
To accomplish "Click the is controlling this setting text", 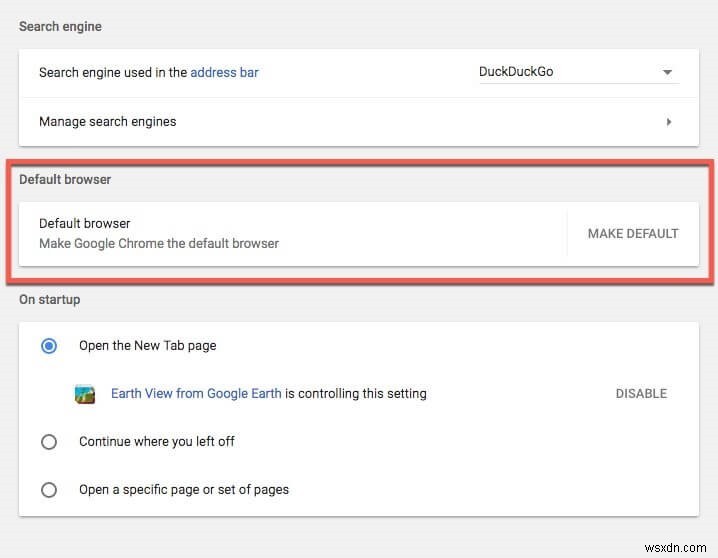I will (356, 394).
